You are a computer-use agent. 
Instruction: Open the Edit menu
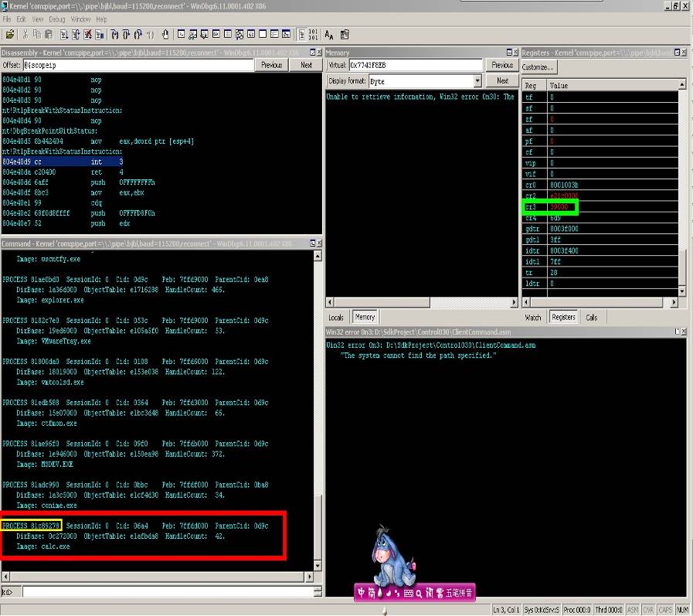coord(21,19)
